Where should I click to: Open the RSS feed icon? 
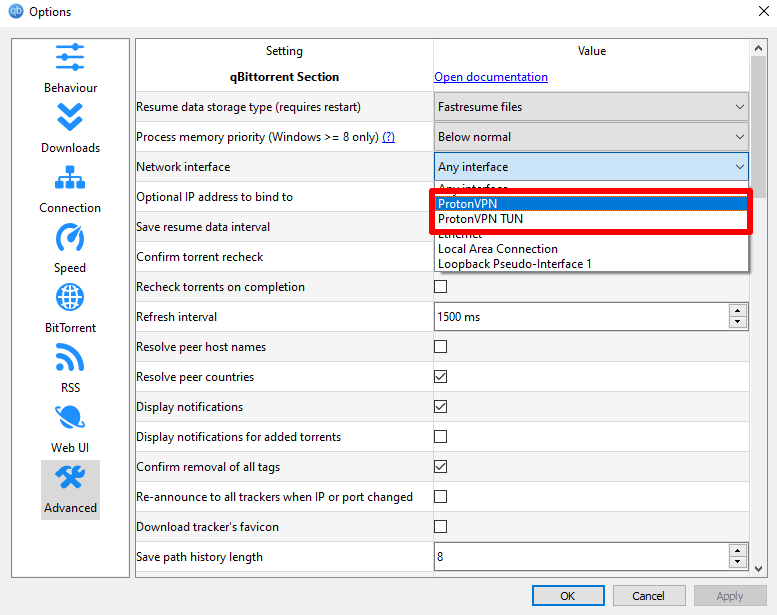[70, 357]
